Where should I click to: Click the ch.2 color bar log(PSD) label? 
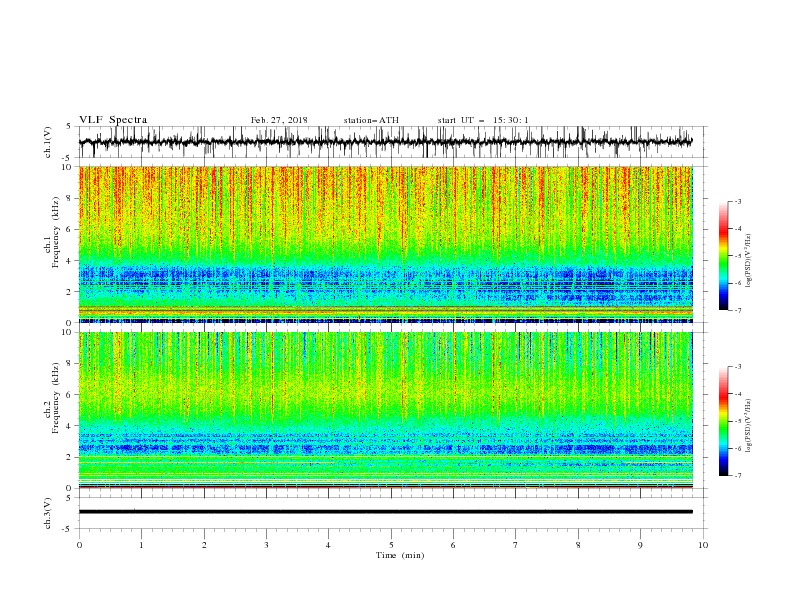(x=748, y=427)
